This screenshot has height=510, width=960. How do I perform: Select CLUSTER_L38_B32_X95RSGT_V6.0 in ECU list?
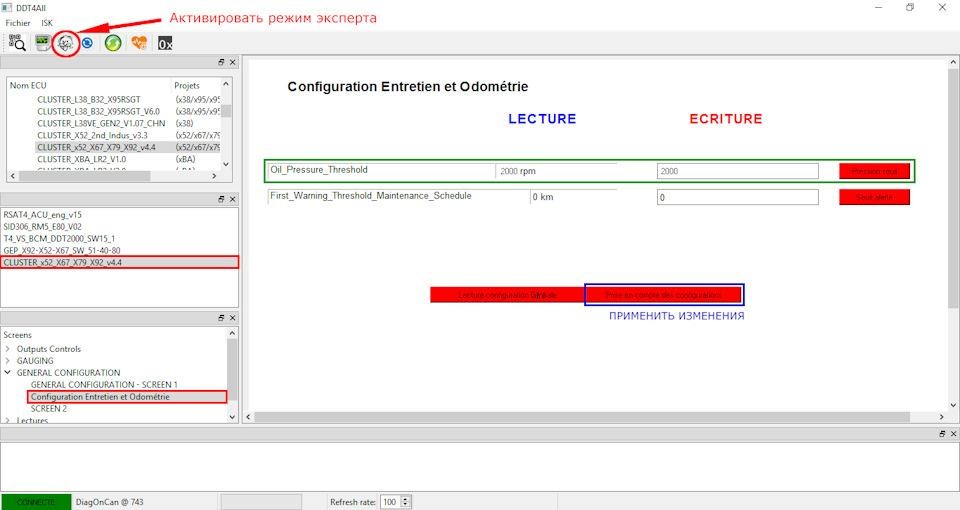[99, 111]
